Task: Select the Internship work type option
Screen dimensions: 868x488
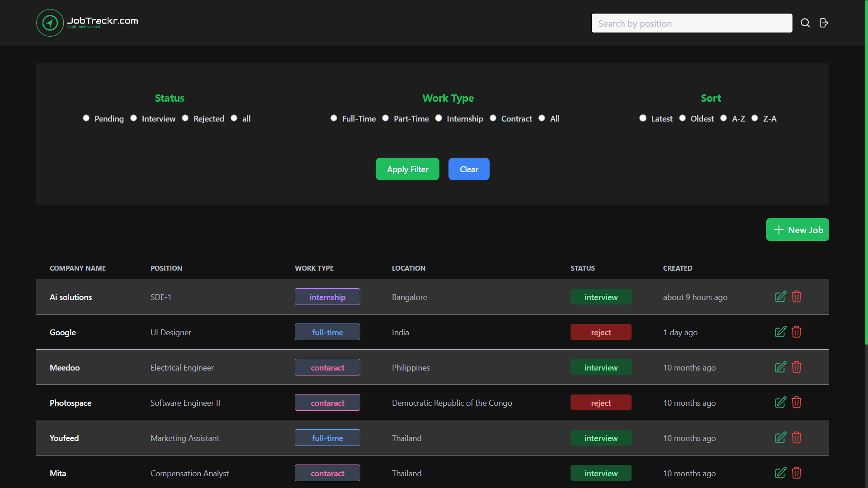Action: [439, 118]
